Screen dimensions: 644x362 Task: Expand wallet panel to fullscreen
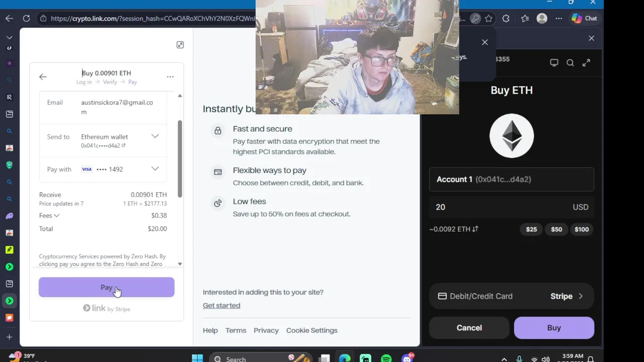click(x=586, y=63)
